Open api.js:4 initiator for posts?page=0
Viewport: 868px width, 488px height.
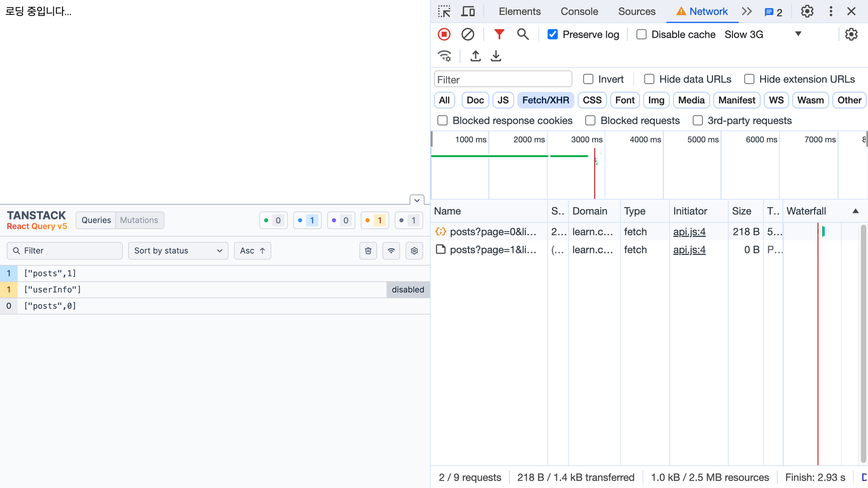coord(689,232)
